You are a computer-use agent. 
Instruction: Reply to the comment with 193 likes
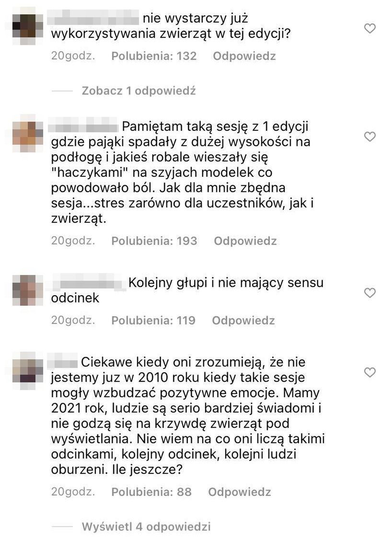[x=245, y=241]
